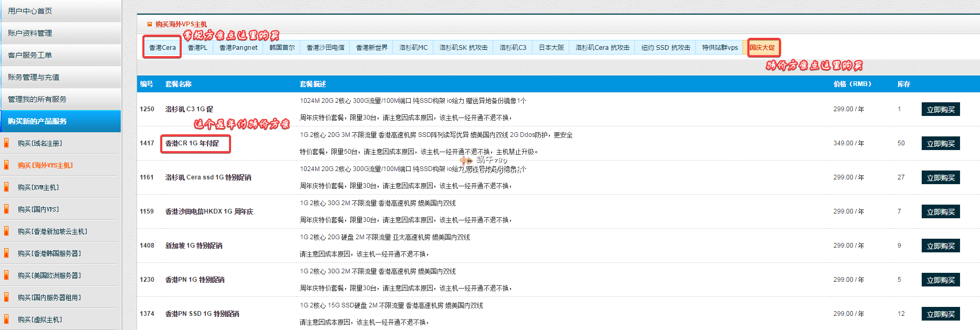The width and height of the screenshot is (980, 330).
Task: Open 用户中心首页 in the sidebar
Action: (30, 11)
